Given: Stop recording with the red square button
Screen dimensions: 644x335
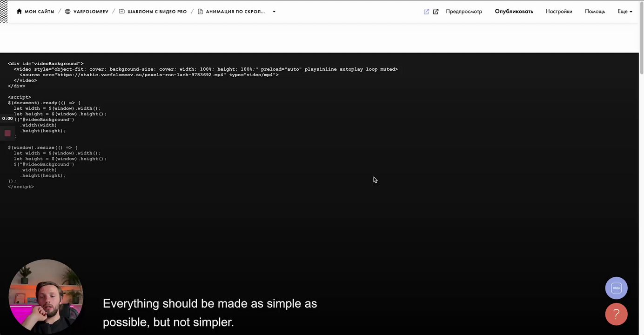Looking at the screenshot, I should [x=7, y=133].
